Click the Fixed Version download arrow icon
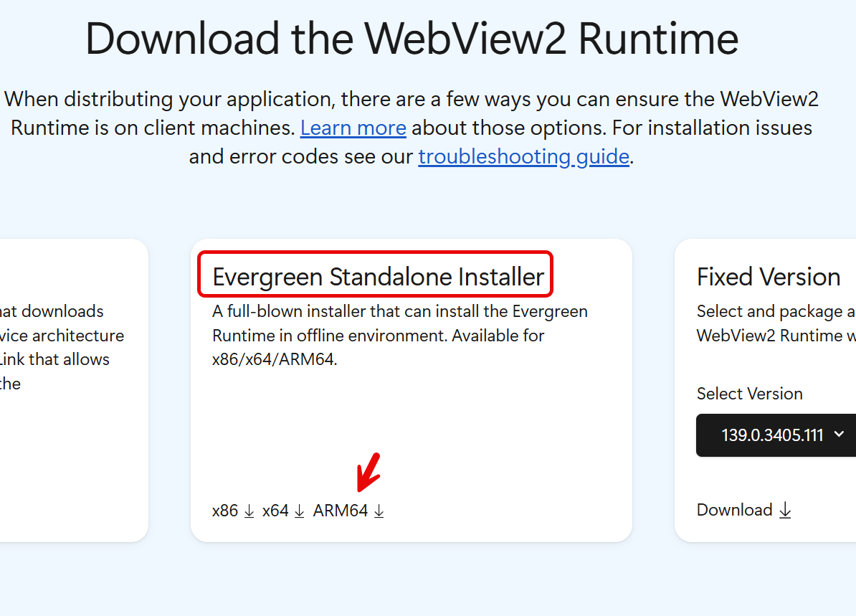This screenshot has height=616, width=856. 785,511
